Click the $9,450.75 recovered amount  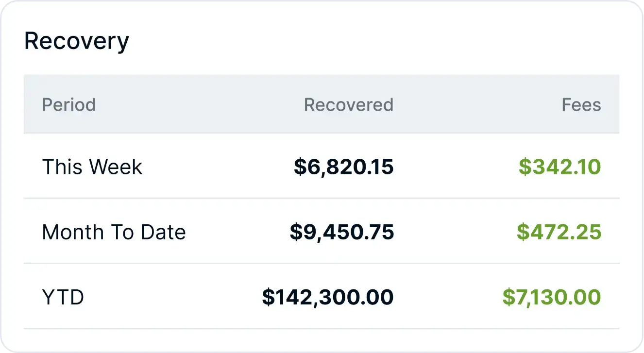[x=341, y=232]
